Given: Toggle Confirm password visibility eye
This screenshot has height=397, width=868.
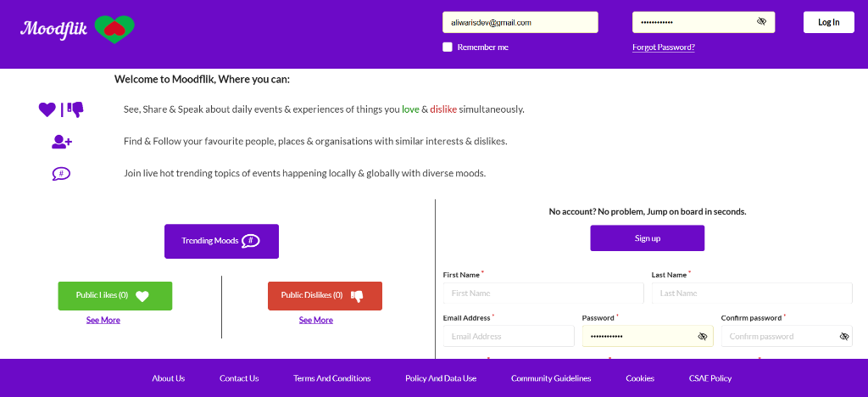Looking at the screenshot, I should [844, 336].
